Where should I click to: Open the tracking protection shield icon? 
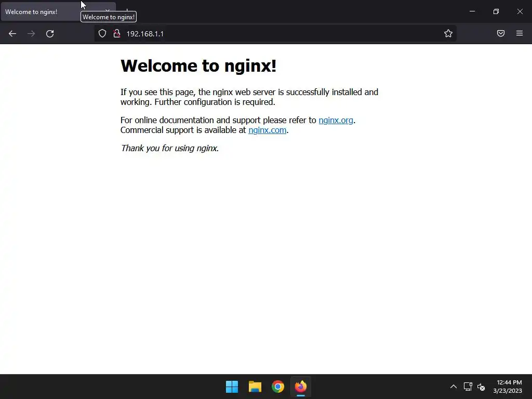pyautogui.click(x=102, y=34)
